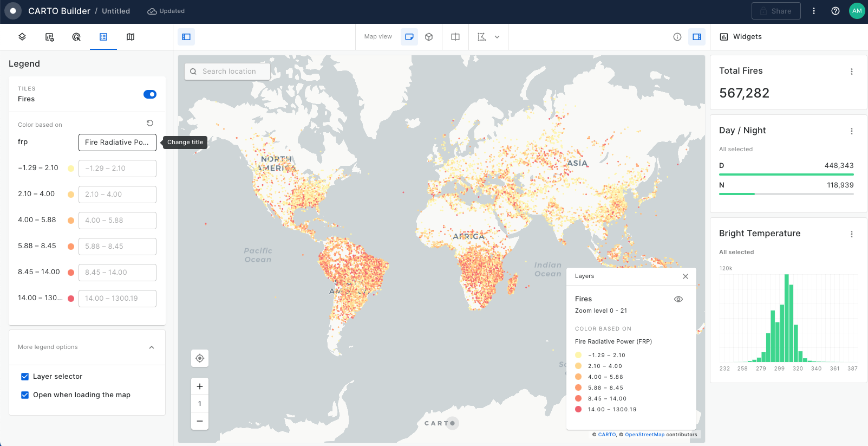The image size is (868, 446).
Task: Open the Layers panel icon
Action: [22, 37]
